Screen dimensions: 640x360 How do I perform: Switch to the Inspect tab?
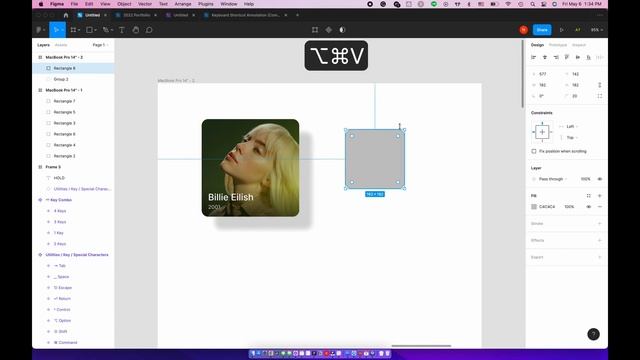tap(579, 45)
